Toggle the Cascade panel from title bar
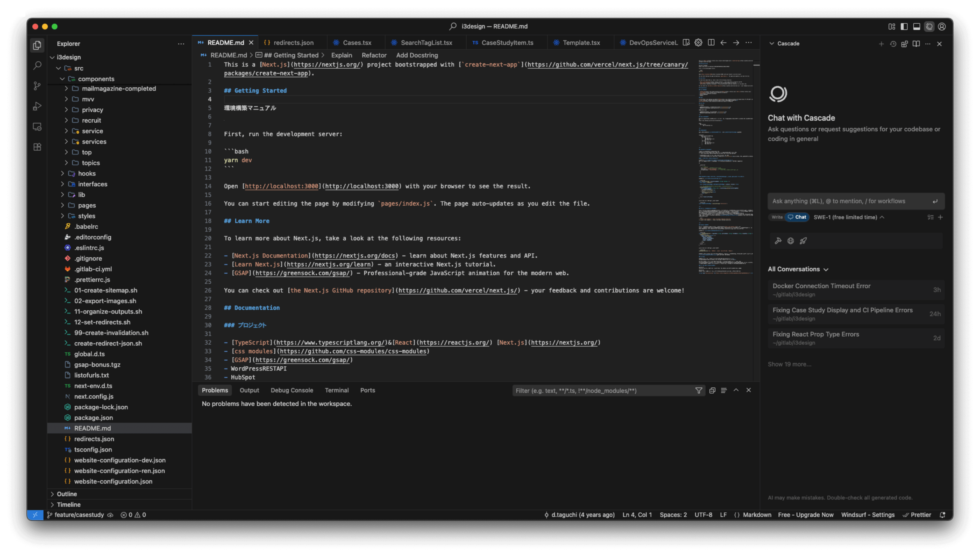The width and height of the screenshot is (980, 556). tap(929, 26)
